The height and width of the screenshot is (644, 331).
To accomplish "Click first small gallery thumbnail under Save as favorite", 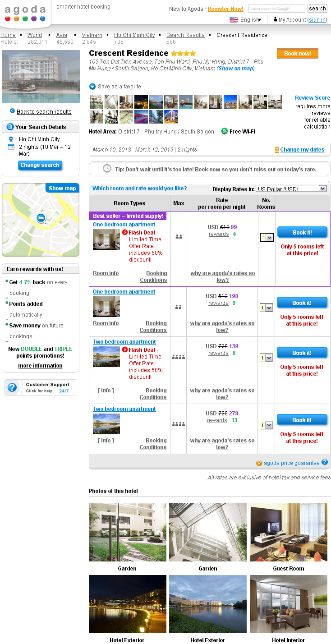I will click(96, 102).
